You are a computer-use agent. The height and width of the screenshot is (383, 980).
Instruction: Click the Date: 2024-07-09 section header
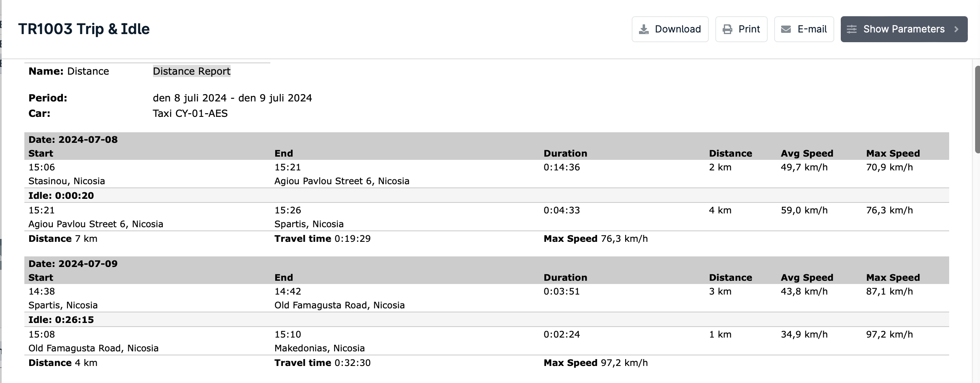tap(73, 264)
